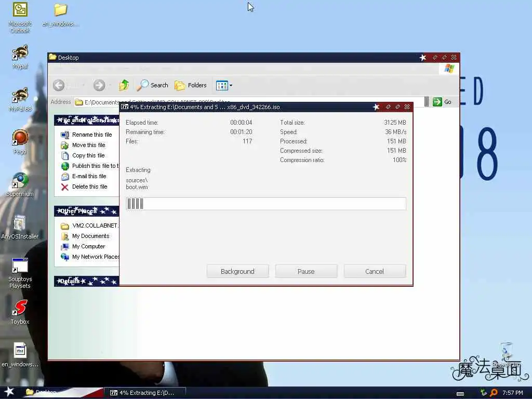
Task: Click the keyboard icon in the system tray
Action: click(x=460, y=393)
